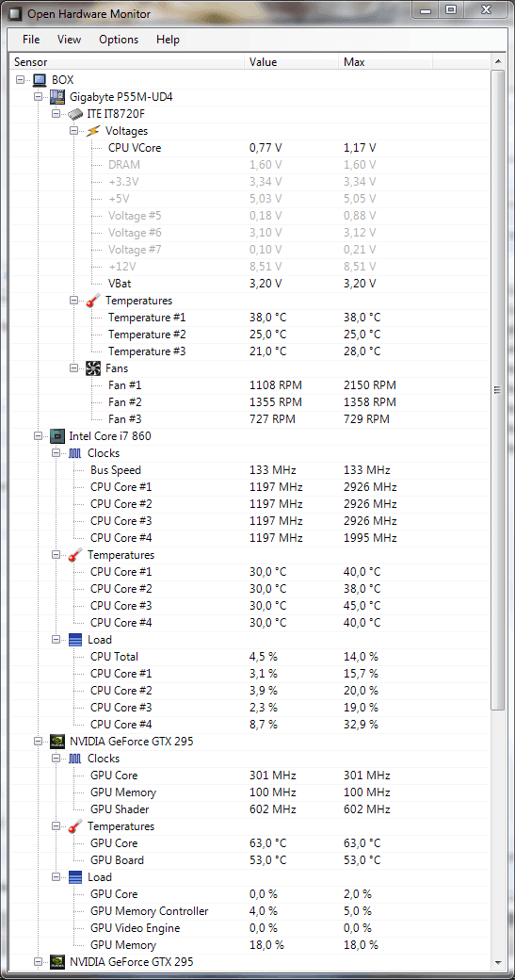This screenshot has height=980, width=515.
Task: Click the vertical scrollbar up arrow
Action: click(x=498, y=61)
